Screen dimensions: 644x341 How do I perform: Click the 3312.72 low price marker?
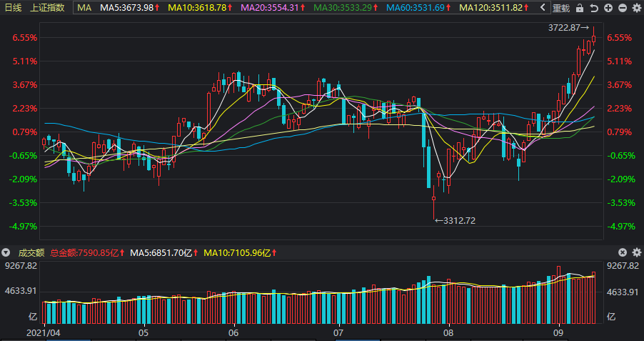pyautogui.click(x=455, y=221)
